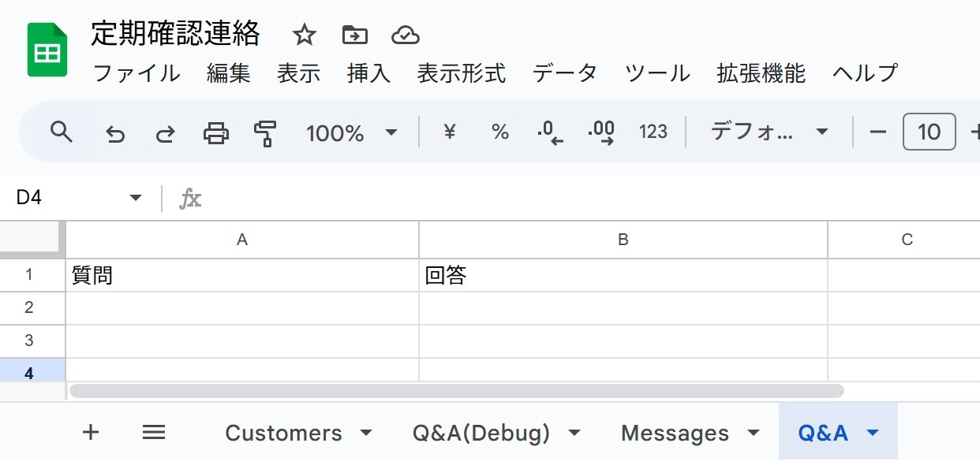The height and width of the screenshot is (469, 980).
Task: Apply currency format with the ¥ icon
Action: (x=448, y=132)
